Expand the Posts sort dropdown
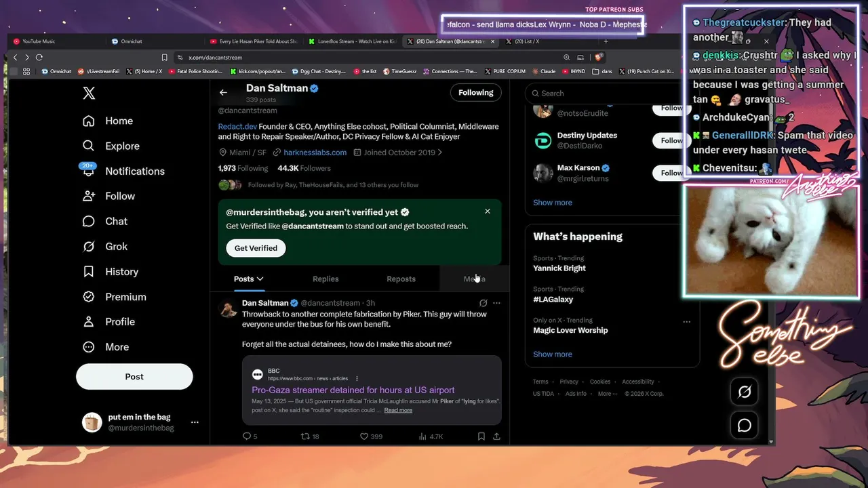This screenshot has width=868, height=488. click(x=260, y=279)
